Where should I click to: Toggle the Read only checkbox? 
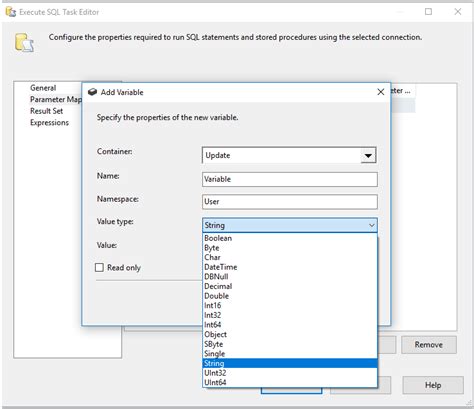pyautogui.click(x=99, y=267)
